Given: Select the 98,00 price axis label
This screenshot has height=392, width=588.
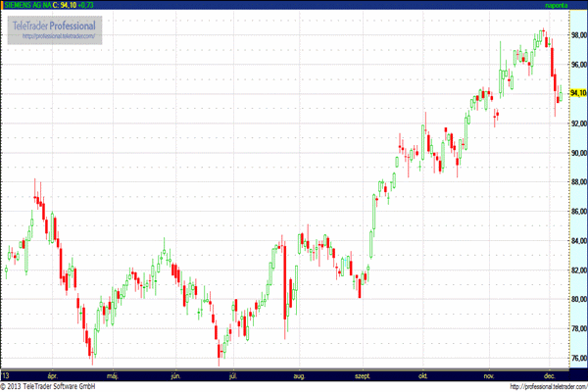Looking at the screenshot, I should click(578, 35).
